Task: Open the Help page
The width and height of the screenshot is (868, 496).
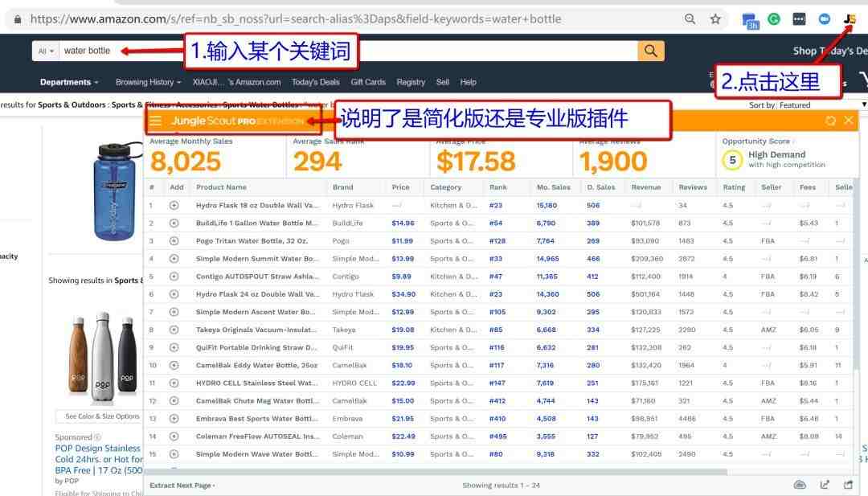Action: pos(468,82)
